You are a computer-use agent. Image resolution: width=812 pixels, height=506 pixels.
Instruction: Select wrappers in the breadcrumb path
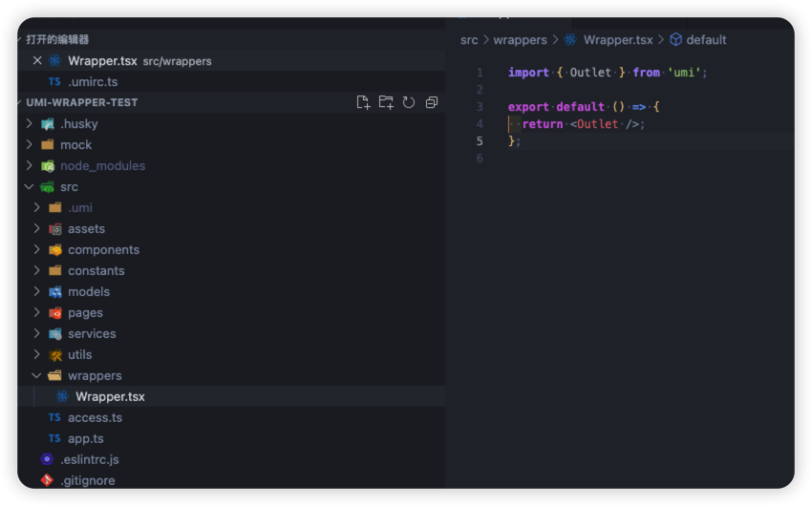click(x=520, y=40)
